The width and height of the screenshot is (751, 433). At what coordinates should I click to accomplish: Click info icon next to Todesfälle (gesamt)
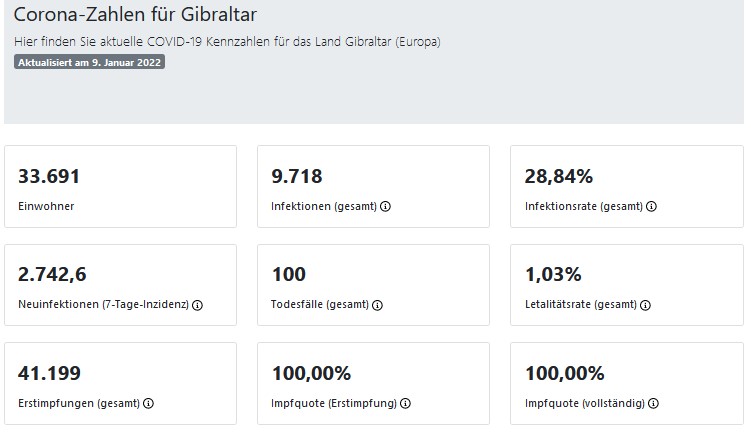[376, 305]
